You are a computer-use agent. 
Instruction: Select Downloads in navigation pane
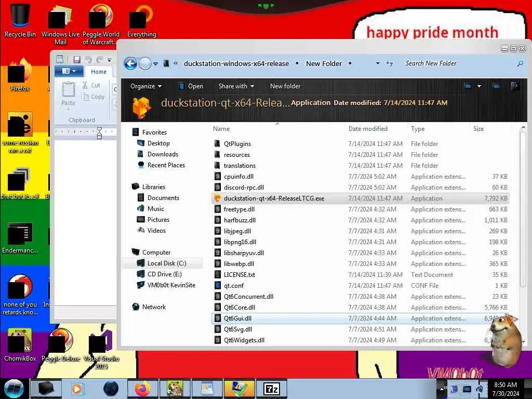click(x=163, y=154)
